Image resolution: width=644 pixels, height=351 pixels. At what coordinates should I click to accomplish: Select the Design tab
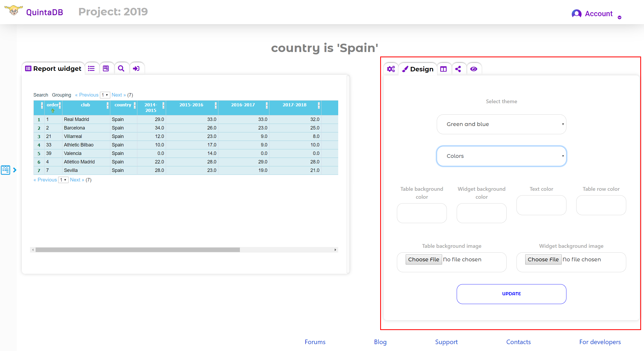[x=418, y=69]
